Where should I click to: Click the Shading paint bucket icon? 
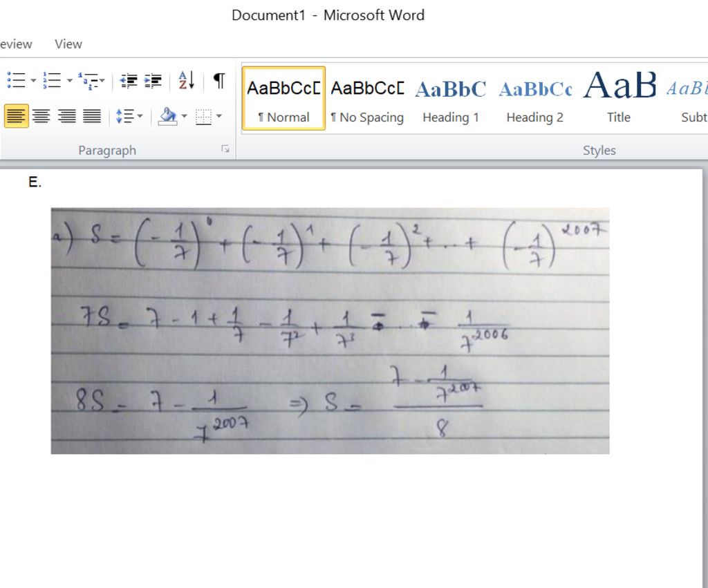point(167,117)
